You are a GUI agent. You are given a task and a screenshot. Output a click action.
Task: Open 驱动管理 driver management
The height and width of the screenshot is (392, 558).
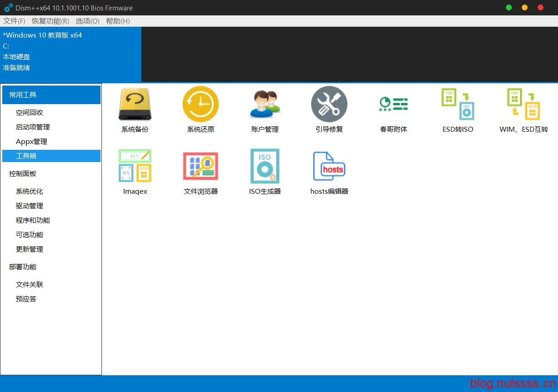[x=29, y=206]
